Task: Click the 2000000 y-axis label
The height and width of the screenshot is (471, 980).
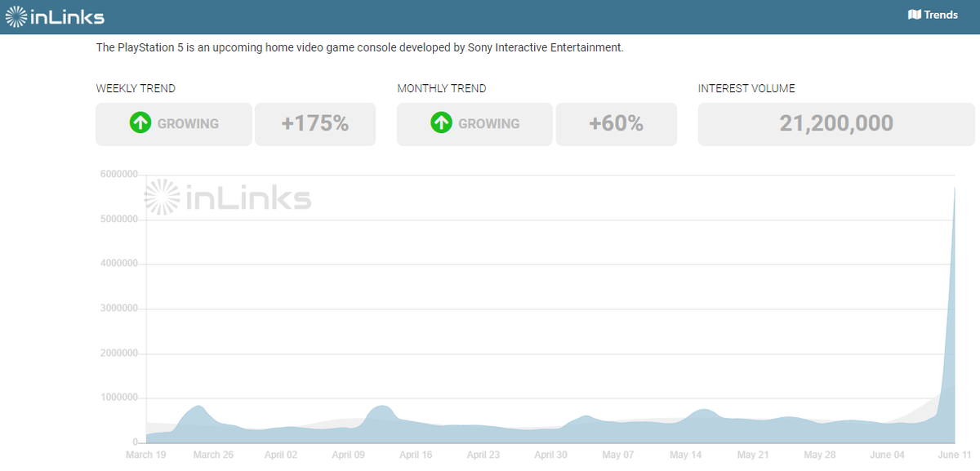Action: point(119,353)
